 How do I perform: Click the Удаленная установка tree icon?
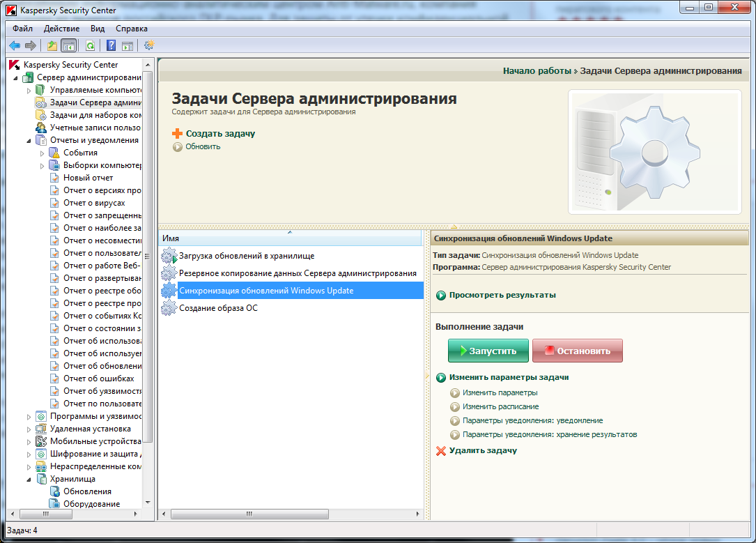(41, 429)
